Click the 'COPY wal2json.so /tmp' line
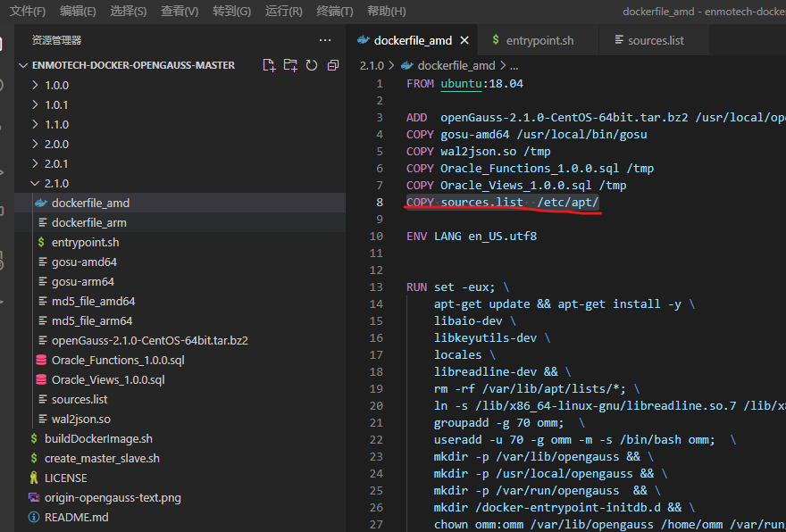Screen dimensions: 786x532 [478, 151]
